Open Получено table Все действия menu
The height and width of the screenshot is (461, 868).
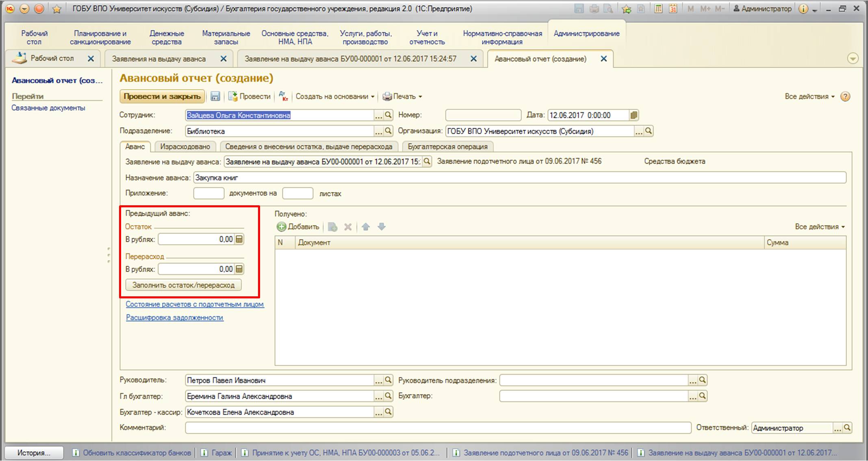coord(820,227)
